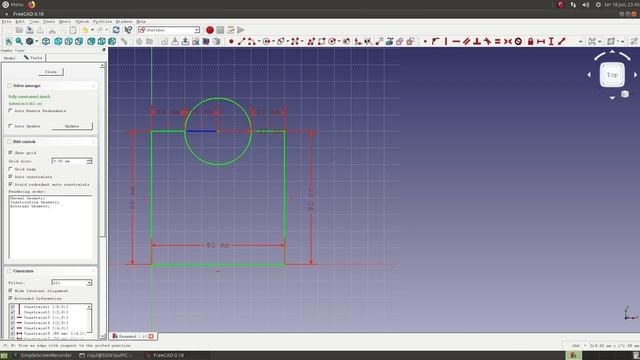640x360 pixels.
Task: Apply the vertical constraint
Action: coord(446,41)
